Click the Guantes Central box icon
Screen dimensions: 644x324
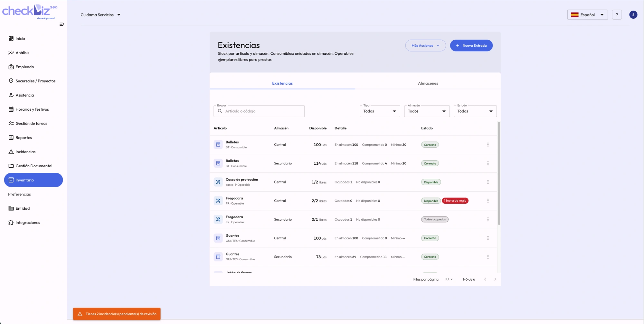coord(218,238)
